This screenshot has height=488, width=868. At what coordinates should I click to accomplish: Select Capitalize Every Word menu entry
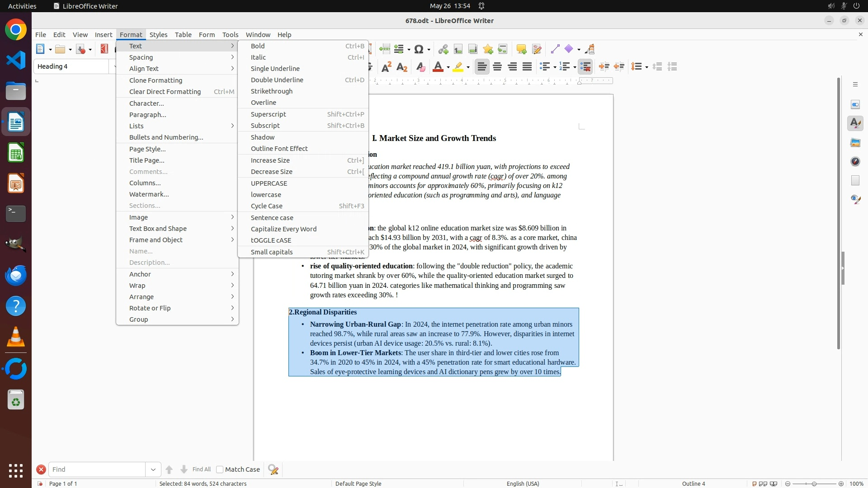coord(283,229)
